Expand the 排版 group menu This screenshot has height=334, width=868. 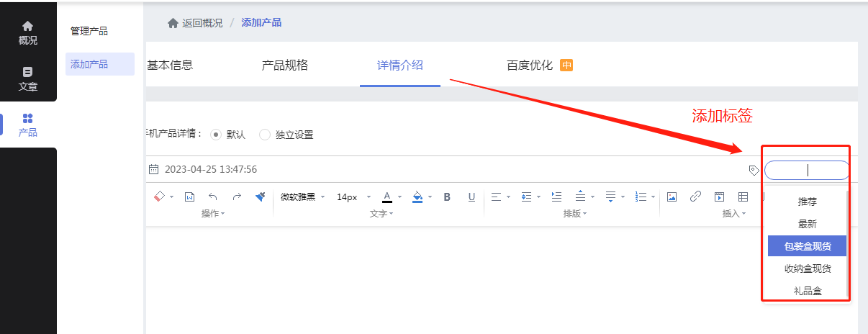[574, 214]
